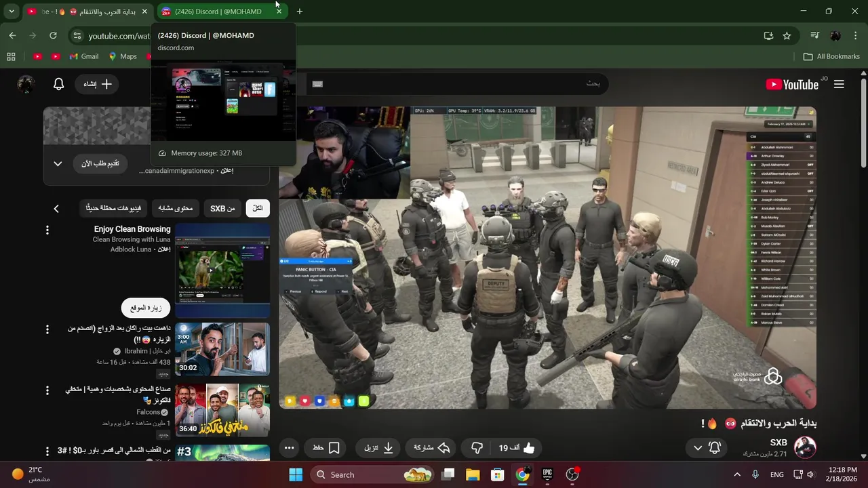Save the video with حفظ button

[x=325, y=448]
